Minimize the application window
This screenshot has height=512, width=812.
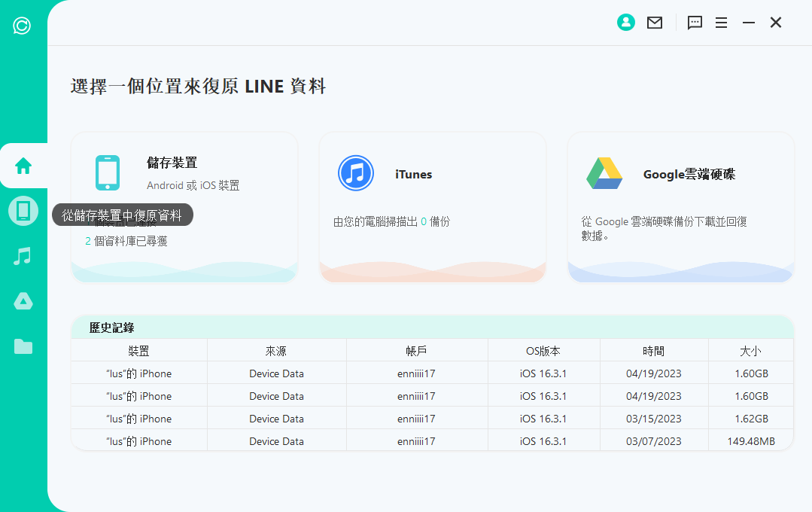(748, 23)
